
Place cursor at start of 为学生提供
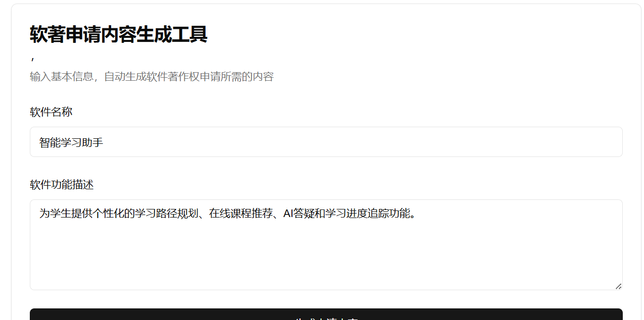coord(40,214)
